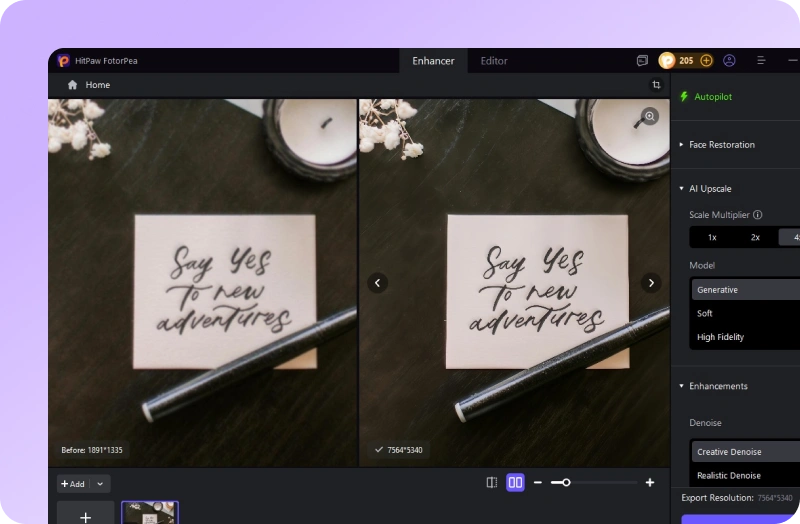The image size is (800, 524).
Task: Click the 7564*5340 result resolution badge
Action: pos(398,450)
